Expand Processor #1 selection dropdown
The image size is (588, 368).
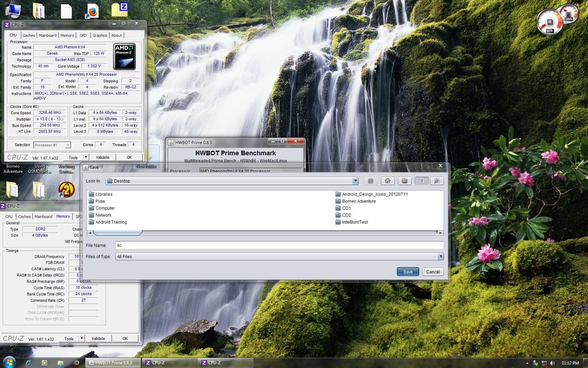pos(68,145)
